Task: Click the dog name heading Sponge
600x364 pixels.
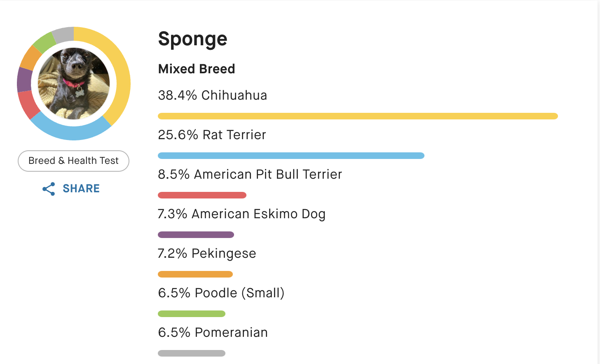Action: click(x=192, y=38)
